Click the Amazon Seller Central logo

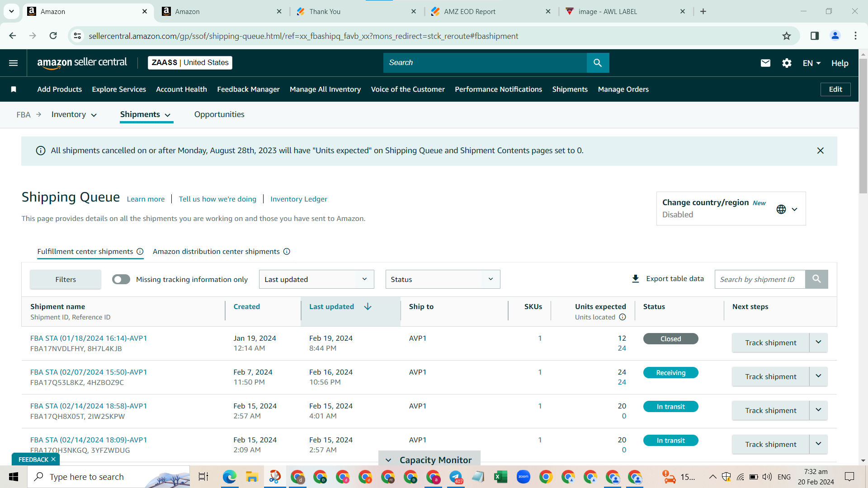82,63
